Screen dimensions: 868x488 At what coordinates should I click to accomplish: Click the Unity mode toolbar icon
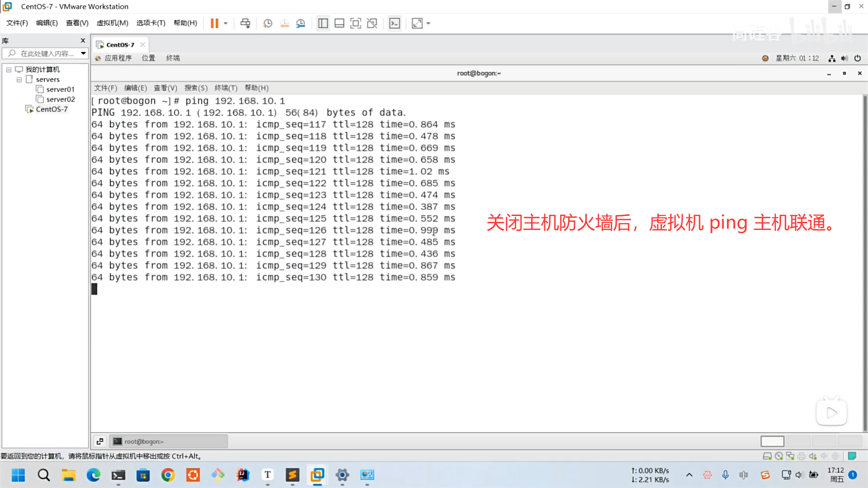pos(372,23)
